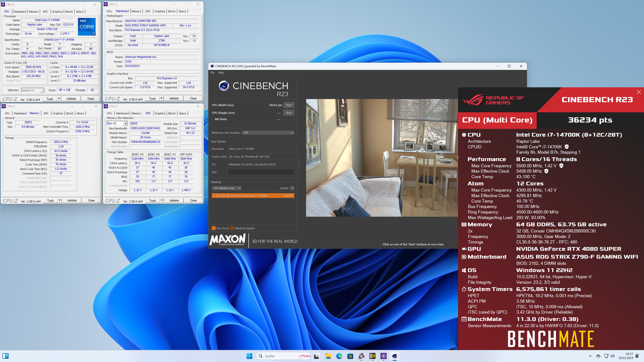Open the Widgets panel icon
Viewport: 644px width, 362px height.
tap(6, 356)
